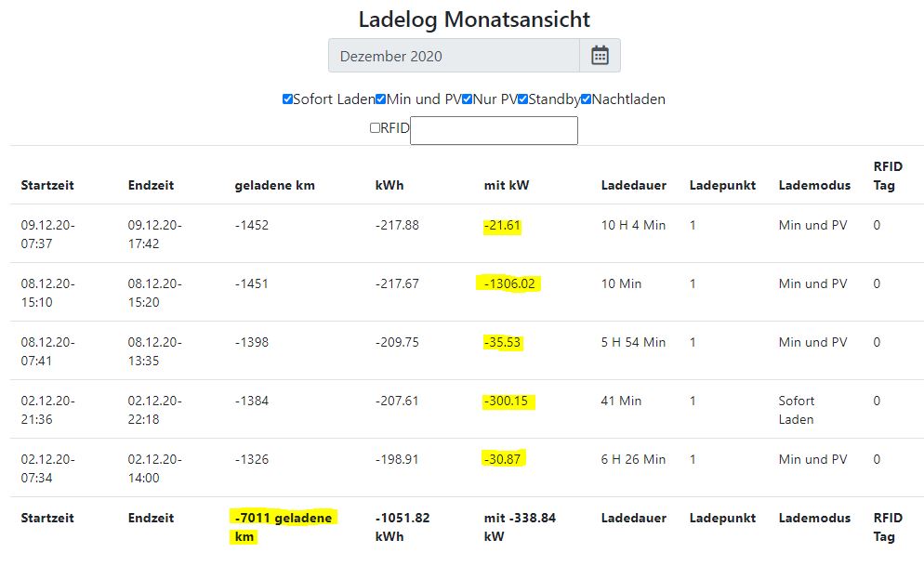Click the Endzeit column header
Screen dimensions: 924x566
coord(151,185)
